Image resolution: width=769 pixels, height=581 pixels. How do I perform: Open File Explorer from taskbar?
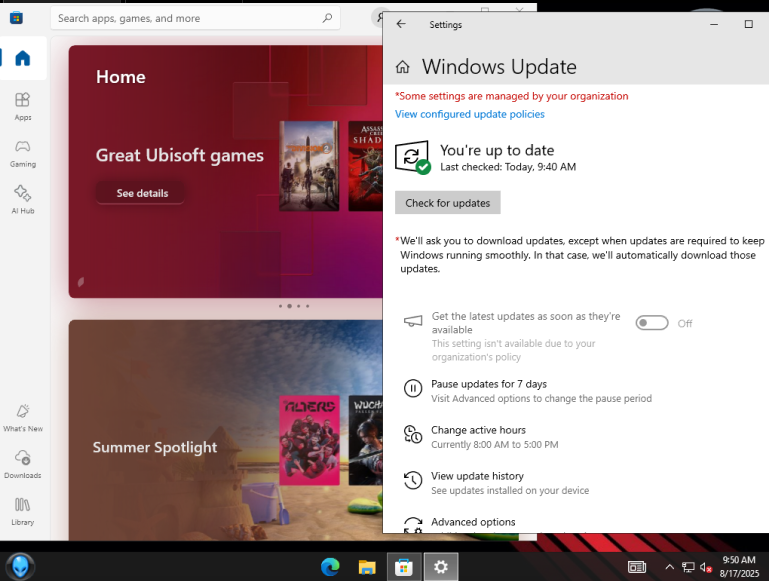pyautogui.click(x=367, y=567)
